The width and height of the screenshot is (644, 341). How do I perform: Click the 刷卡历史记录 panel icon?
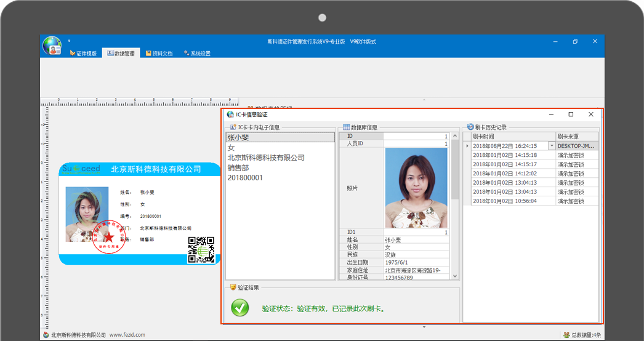470,127
